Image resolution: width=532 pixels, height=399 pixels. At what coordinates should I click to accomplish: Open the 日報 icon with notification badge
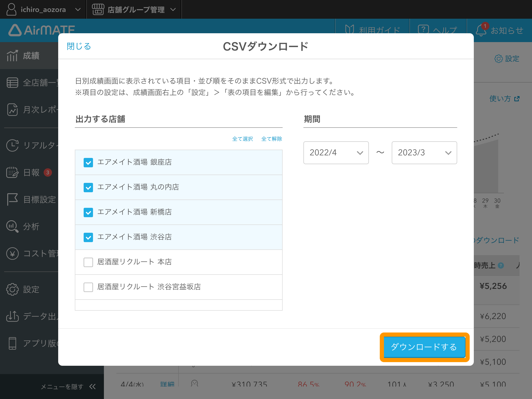[12, 172]
